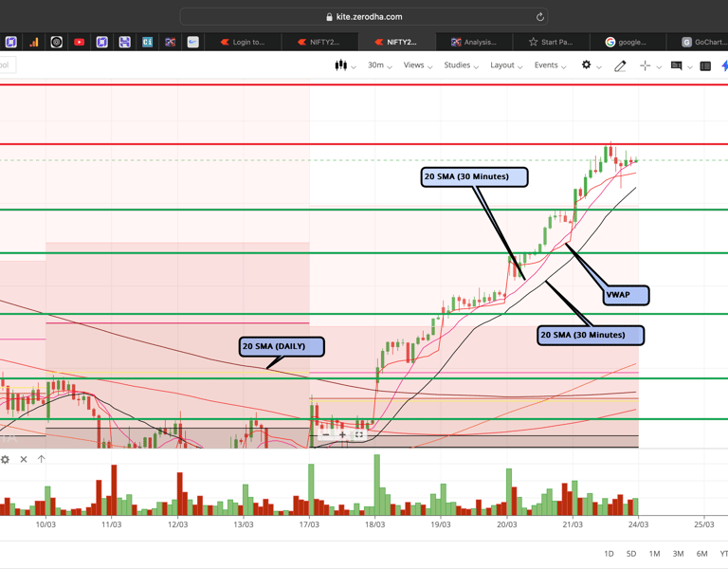Zoom in chart with plus button

click(342, 434)
